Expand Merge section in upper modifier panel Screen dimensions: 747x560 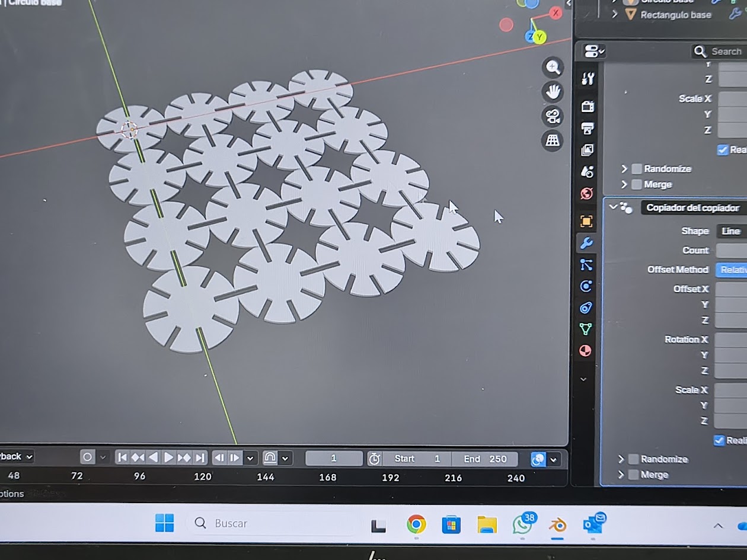624,184
